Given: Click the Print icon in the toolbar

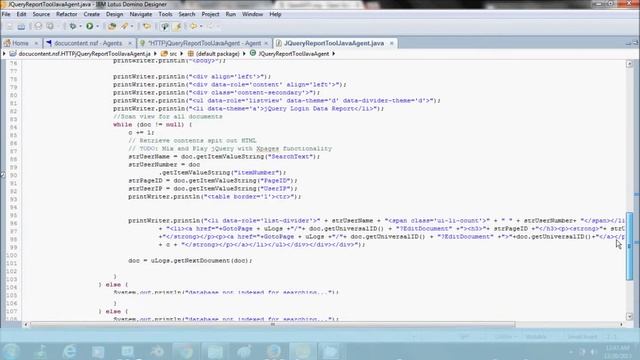Looking at the screenshot, I should click(x=21, y=27).
